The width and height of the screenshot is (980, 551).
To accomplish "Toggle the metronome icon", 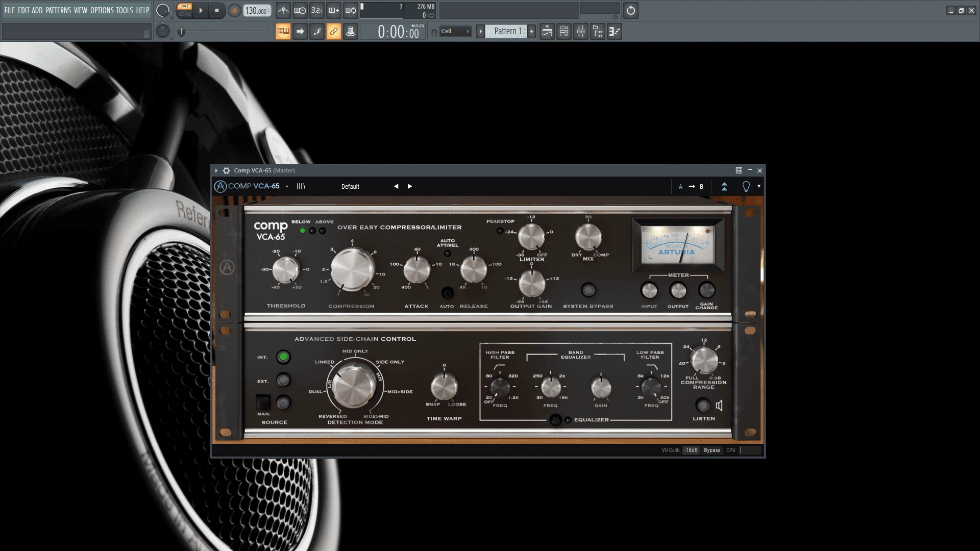I will tap(283, 10).
